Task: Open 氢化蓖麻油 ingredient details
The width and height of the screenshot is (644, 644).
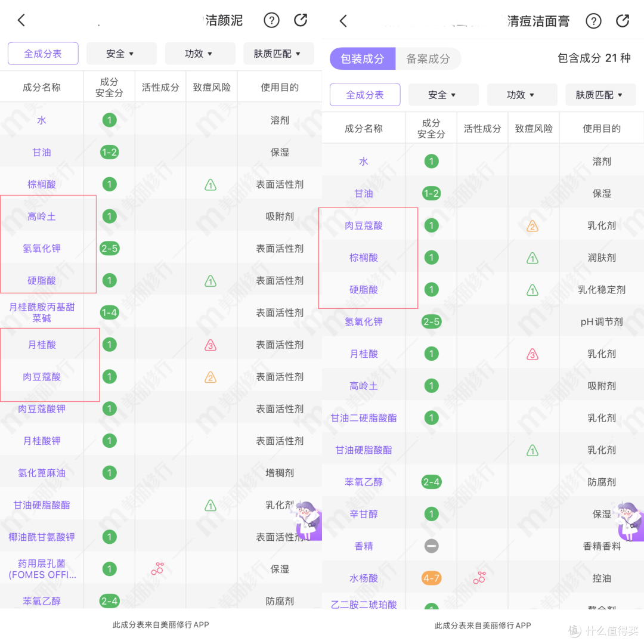Action: [x=42, y=473]
